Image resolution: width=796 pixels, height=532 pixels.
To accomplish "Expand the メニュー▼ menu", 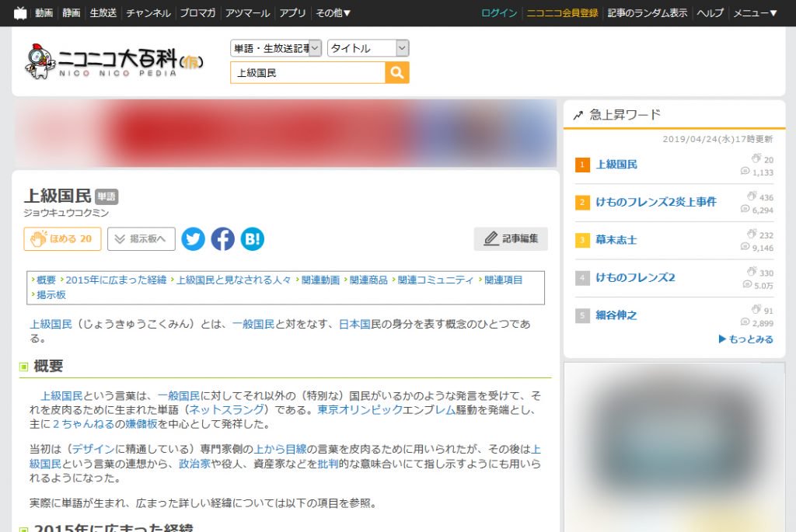I will coord(755,13).
